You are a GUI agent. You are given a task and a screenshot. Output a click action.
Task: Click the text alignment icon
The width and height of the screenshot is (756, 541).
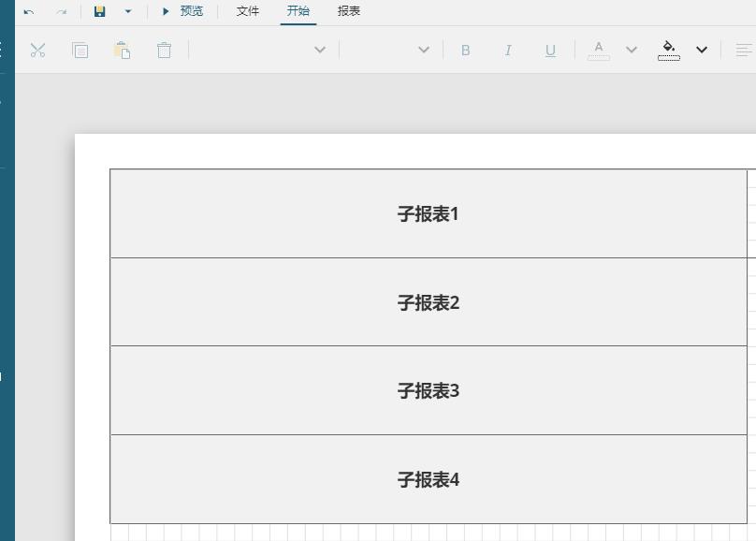(744, 51)
